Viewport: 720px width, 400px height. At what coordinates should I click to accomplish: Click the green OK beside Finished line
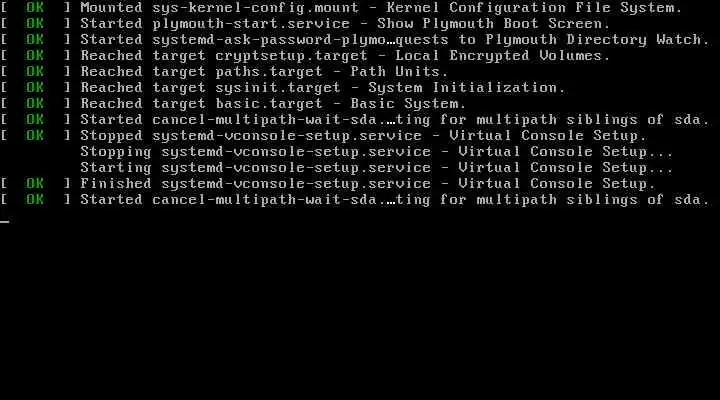[35, 184]
